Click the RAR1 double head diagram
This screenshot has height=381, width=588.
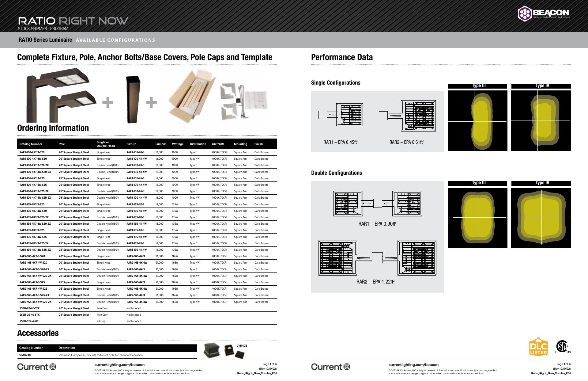click(x=378, y=204)
